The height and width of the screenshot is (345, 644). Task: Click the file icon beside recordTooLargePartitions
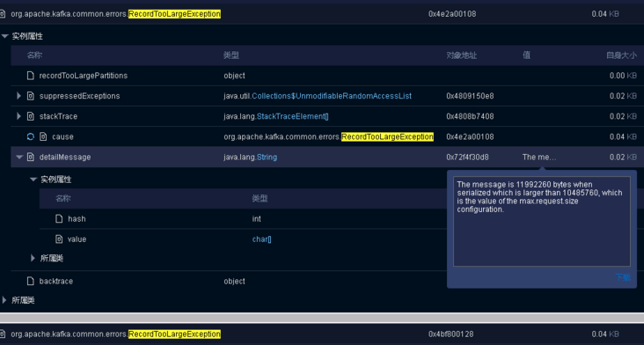pos(31,76)
